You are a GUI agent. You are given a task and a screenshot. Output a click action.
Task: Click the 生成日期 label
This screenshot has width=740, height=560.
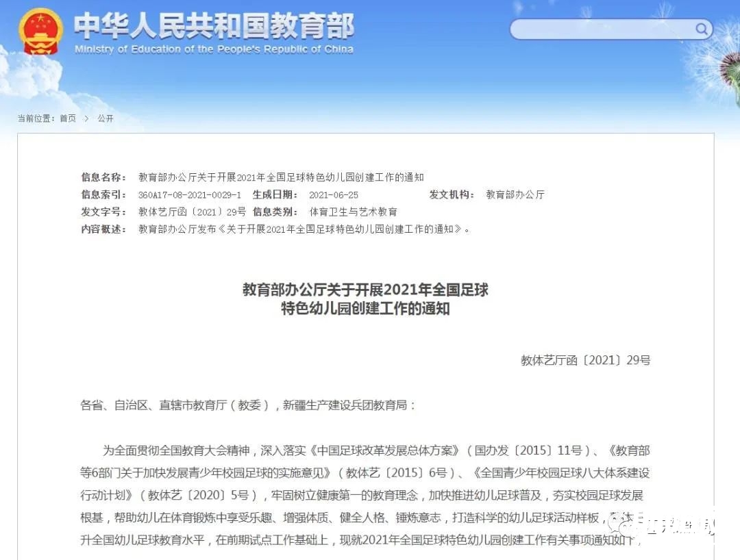coord(275,194)
